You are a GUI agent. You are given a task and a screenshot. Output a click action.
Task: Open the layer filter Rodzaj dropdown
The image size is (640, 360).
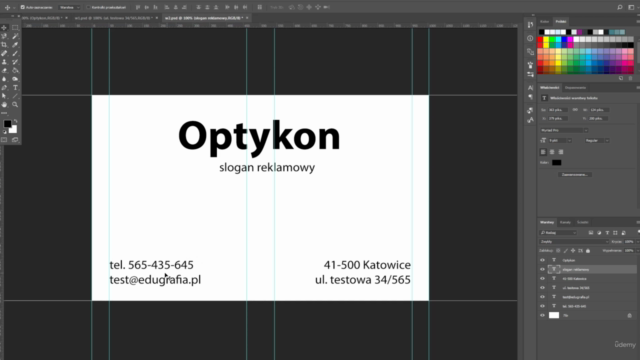(558, 233)
